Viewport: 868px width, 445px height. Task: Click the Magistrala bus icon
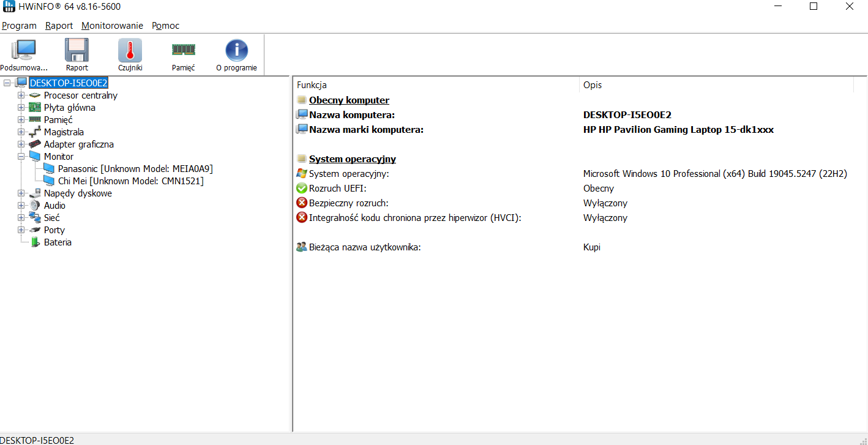[x=35, y=132]
